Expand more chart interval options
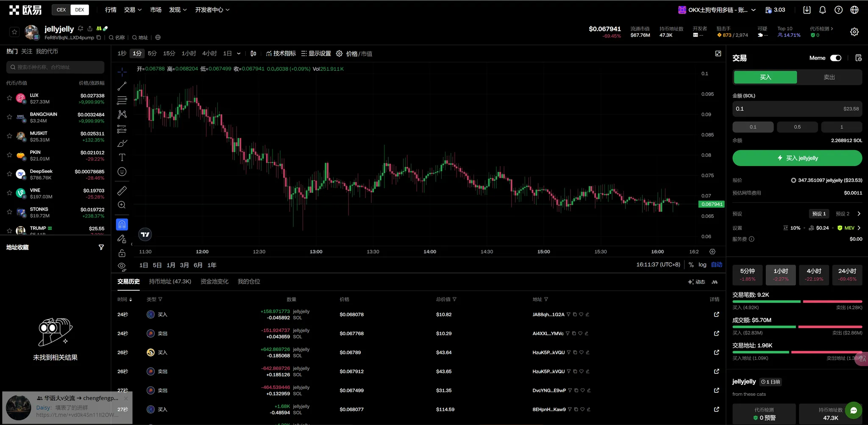 point(239,53)
